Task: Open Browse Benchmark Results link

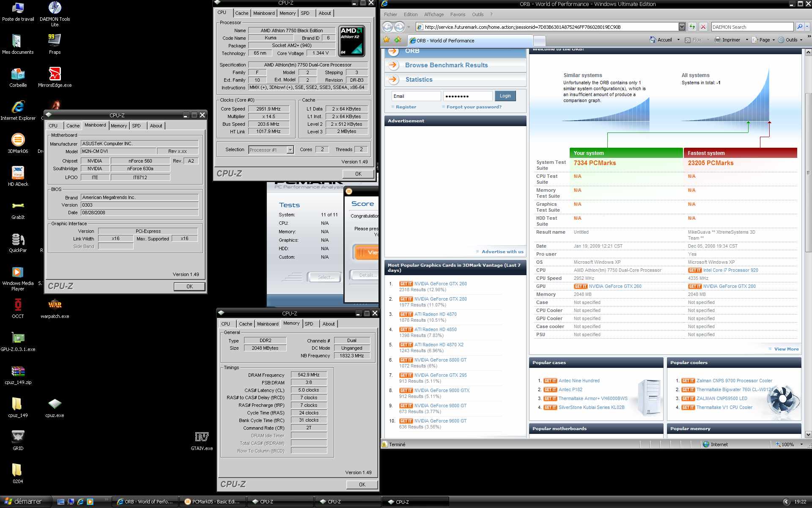Action: tap(446, 65)
